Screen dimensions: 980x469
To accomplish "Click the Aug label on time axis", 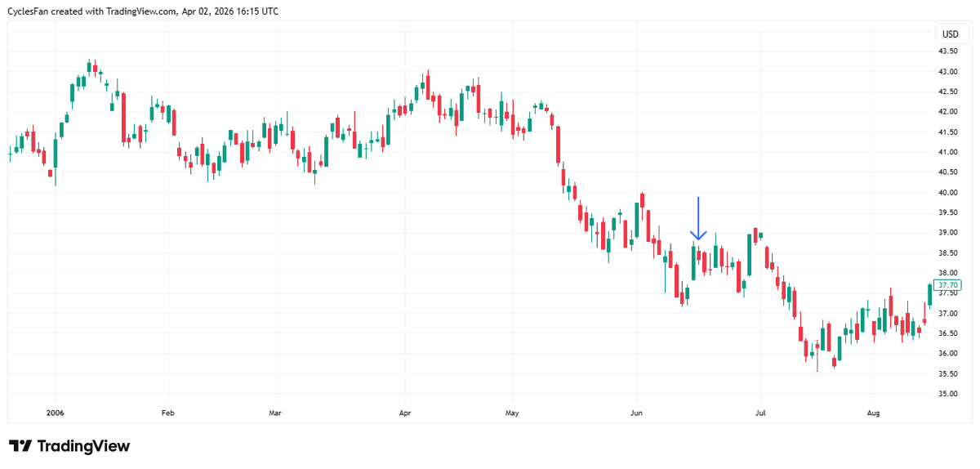I will tap(874, 413).
